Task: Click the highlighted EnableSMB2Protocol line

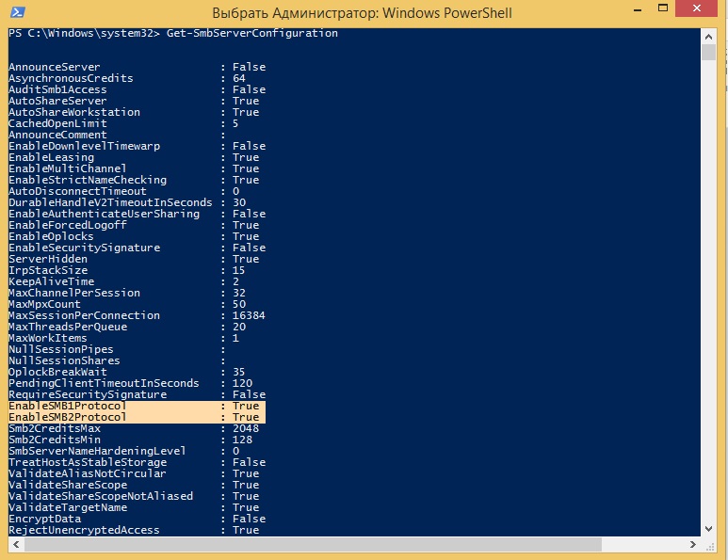Action: (137, 417)
